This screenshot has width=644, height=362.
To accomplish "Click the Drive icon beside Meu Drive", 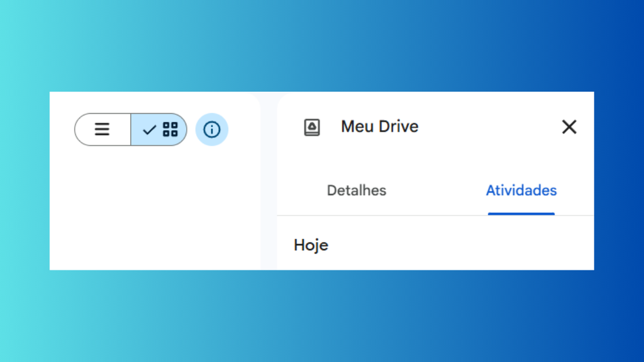I will [x=312, y=127].
